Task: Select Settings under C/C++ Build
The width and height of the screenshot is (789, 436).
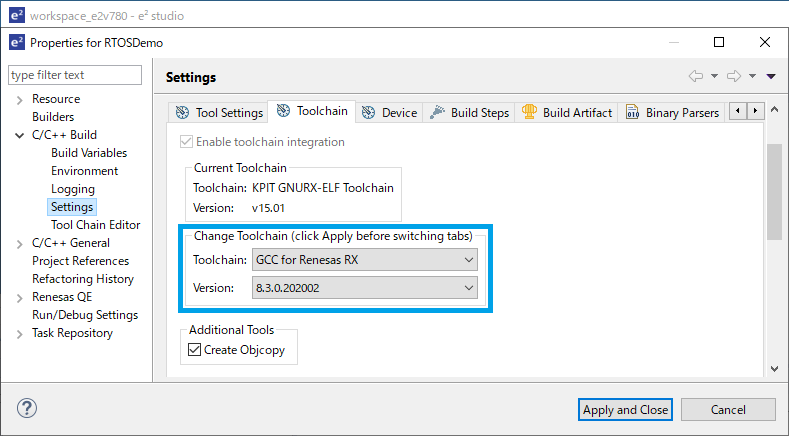Action: coord(72,207)
